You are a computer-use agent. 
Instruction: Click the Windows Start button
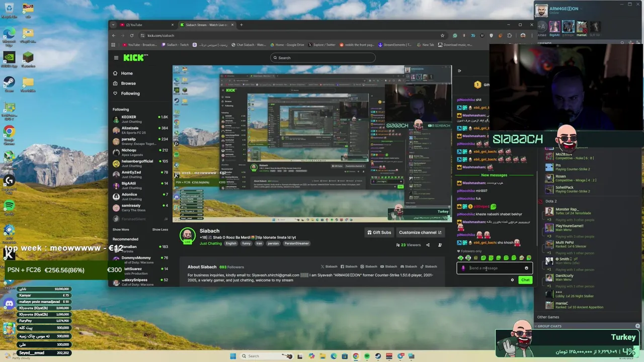[x=232, y=356]
